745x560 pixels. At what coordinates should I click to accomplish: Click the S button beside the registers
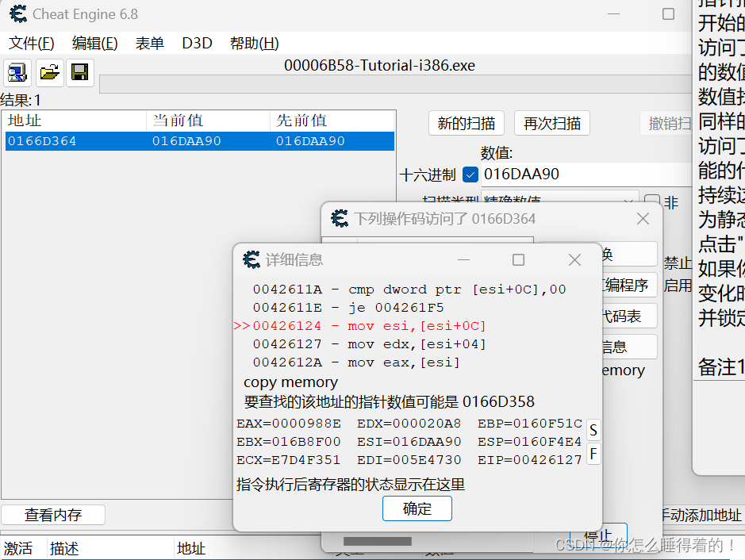(593, 431)
